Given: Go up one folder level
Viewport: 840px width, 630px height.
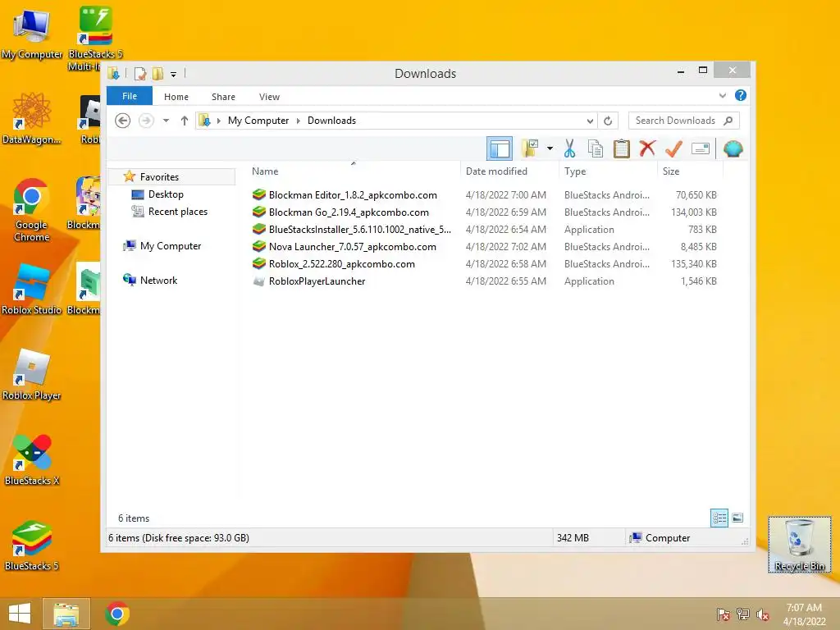Looking at the screenshot, I should [185, 121].
